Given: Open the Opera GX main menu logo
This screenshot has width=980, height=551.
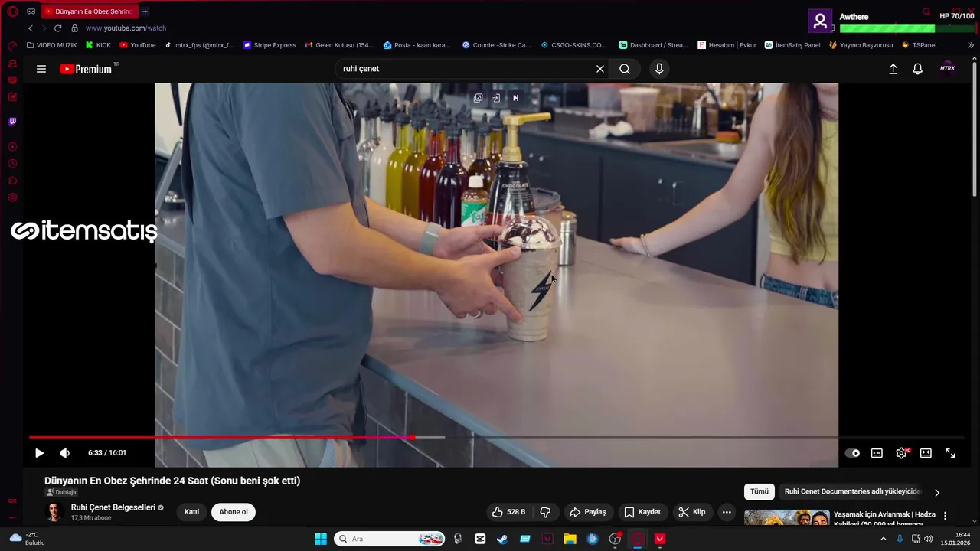Looking at the screenshot, I should (12, 11).
